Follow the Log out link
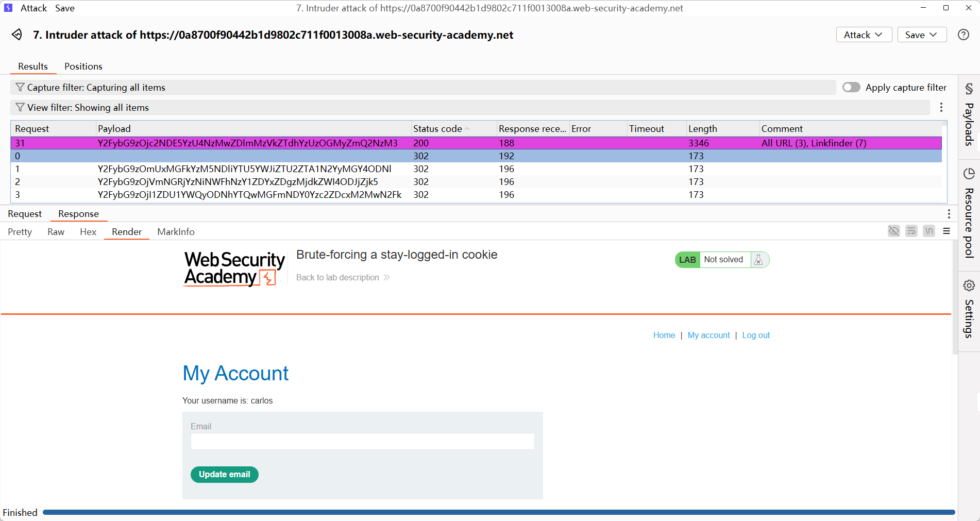Viewport: 980px width, 521px height. click(755, 335)
